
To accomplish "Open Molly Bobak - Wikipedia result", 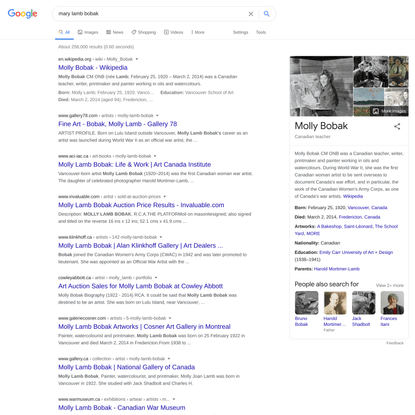I will (x=93, y=68).
